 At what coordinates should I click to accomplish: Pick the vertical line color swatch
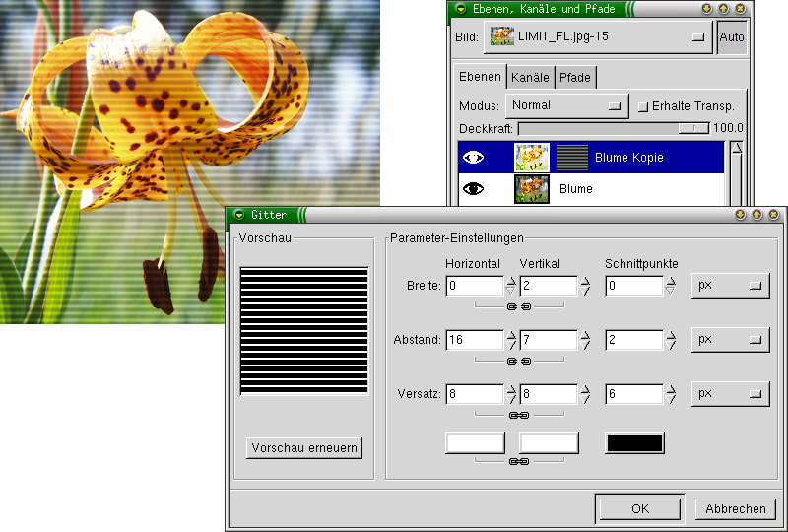click(549, 443)
